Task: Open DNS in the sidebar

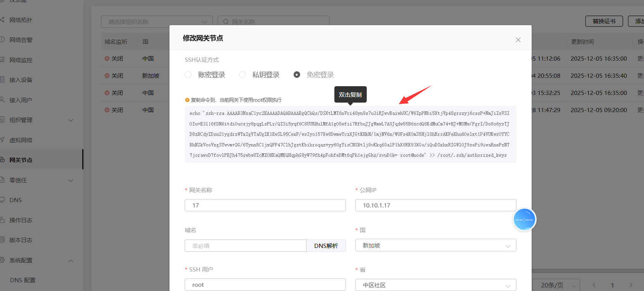Action: 16,200
